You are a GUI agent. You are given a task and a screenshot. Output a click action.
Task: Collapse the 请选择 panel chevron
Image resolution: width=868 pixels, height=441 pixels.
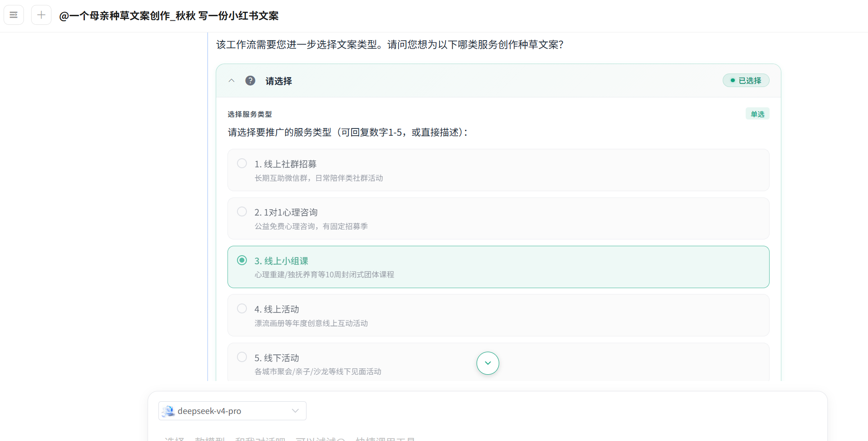[x=232, y=81]
